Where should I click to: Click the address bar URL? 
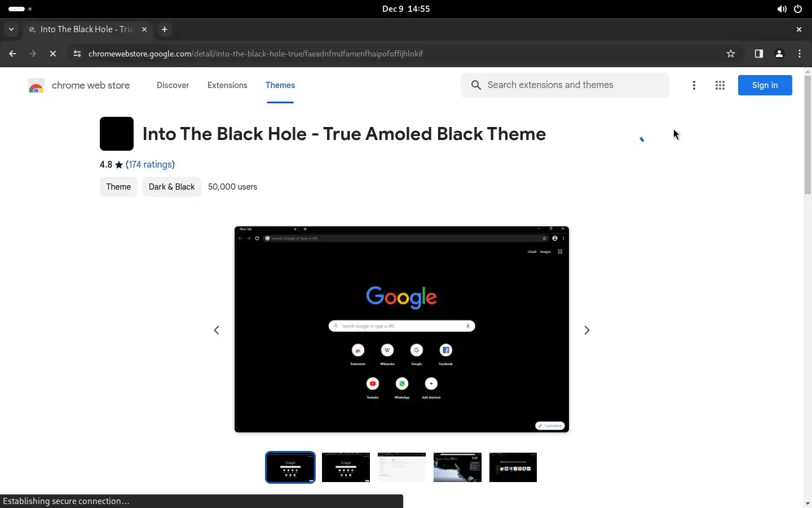tap(255, 54)
